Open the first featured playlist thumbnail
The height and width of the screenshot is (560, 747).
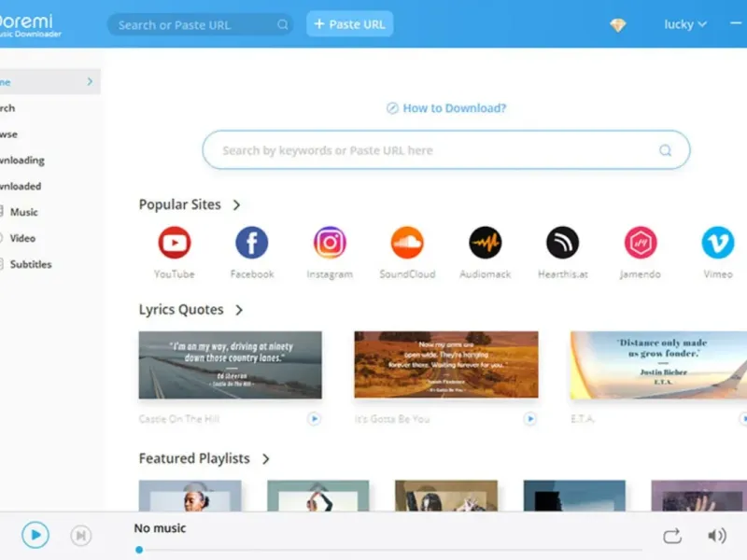(x=190, y=496)
